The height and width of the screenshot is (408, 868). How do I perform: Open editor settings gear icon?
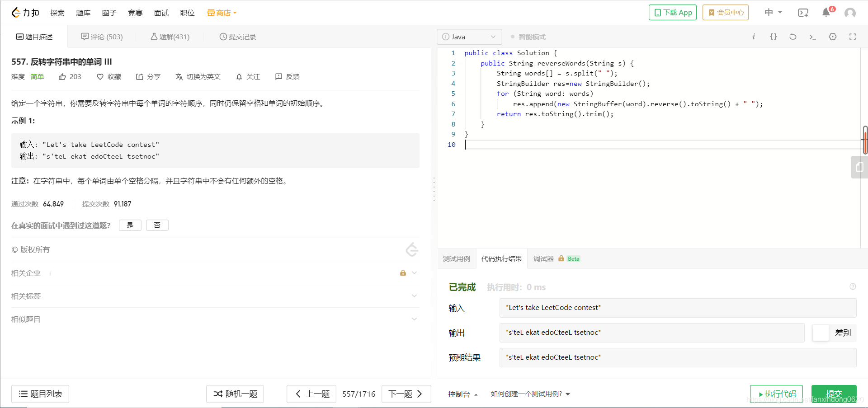[x=833, y=37]
